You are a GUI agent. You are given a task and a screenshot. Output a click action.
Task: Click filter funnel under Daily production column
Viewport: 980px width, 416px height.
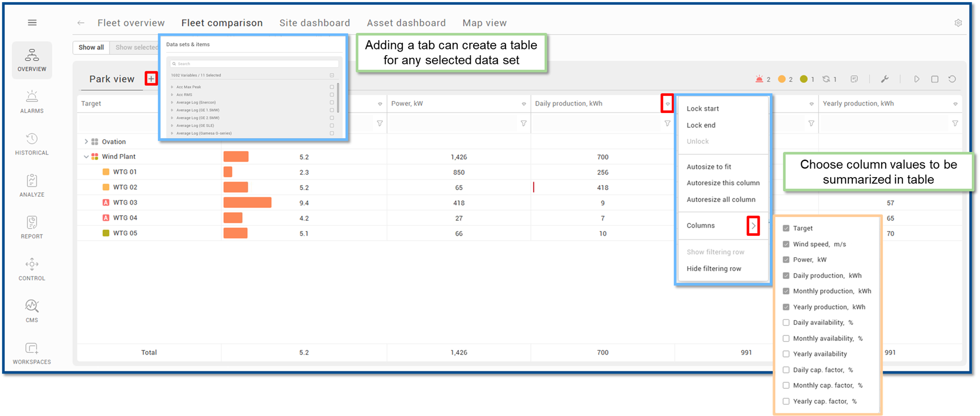(667, 123)
